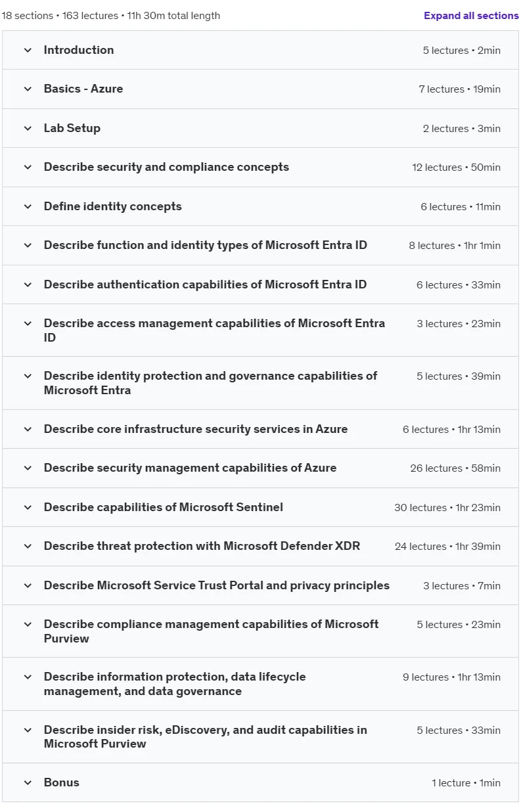
Task: Click '8 lectures • 1hr 1min' label
Action: [x=455, y=245]
